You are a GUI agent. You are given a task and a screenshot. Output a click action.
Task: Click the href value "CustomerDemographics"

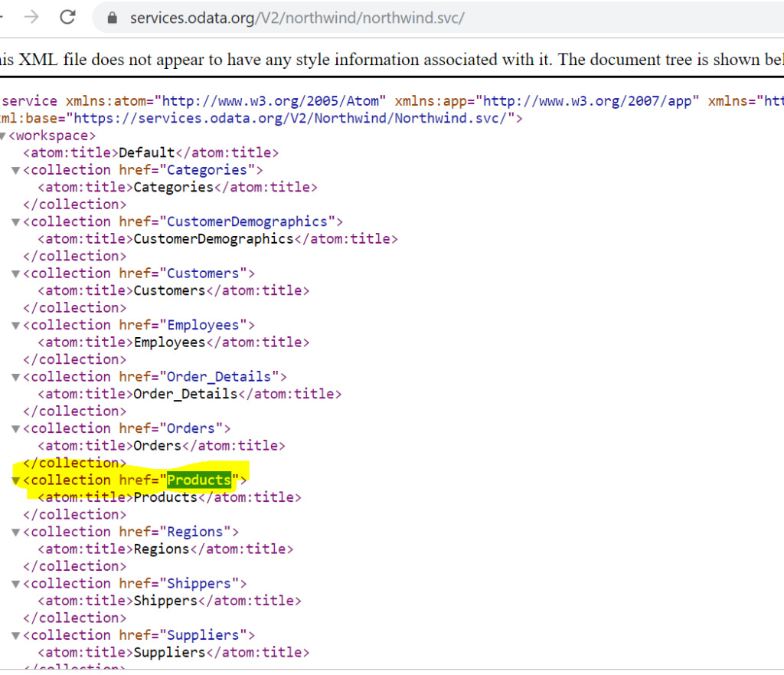[x=247, y=221]
